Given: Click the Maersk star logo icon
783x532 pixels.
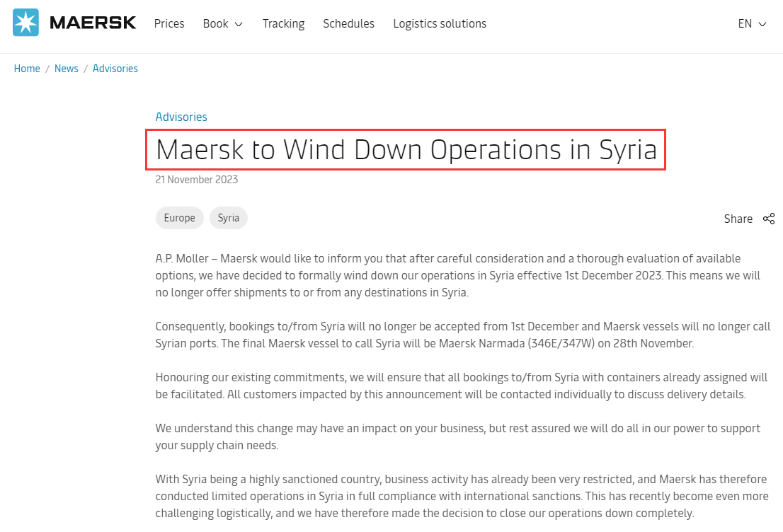Looking at the screenshot, I should click(25, 23).
